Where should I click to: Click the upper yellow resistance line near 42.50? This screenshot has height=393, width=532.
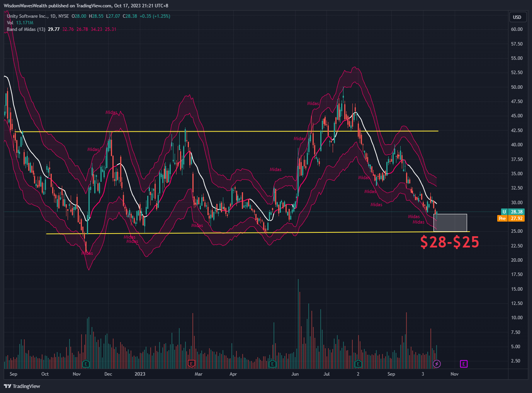pyautogui.click(x=227, y=132)
